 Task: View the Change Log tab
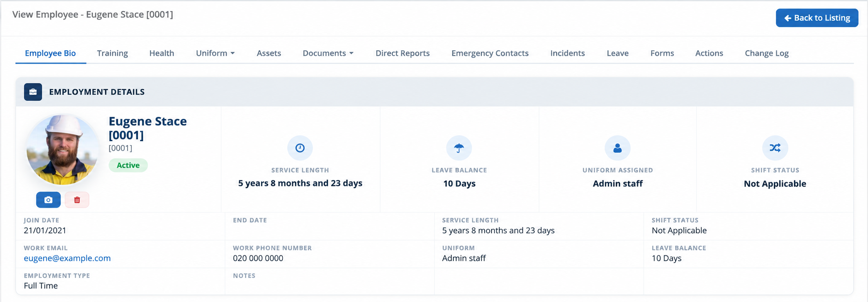(x=767, y=53)
